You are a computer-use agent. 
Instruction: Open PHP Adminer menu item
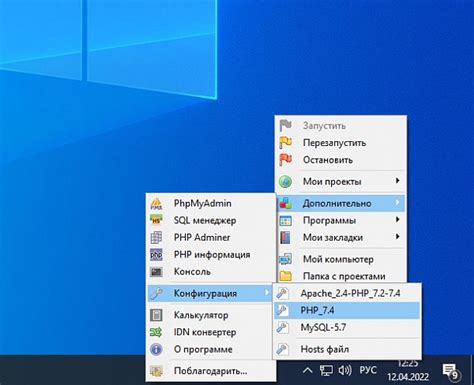coord(211,238)
